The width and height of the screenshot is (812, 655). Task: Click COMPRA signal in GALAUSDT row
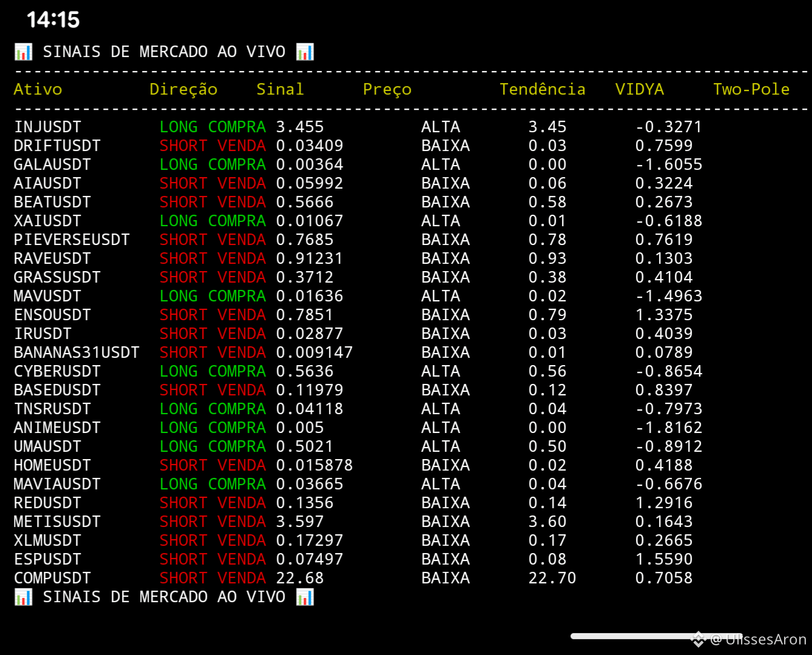coord(237,164)
